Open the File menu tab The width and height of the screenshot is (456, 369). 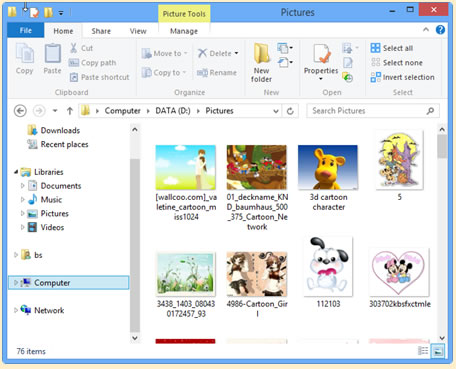(x=26, y=30)
